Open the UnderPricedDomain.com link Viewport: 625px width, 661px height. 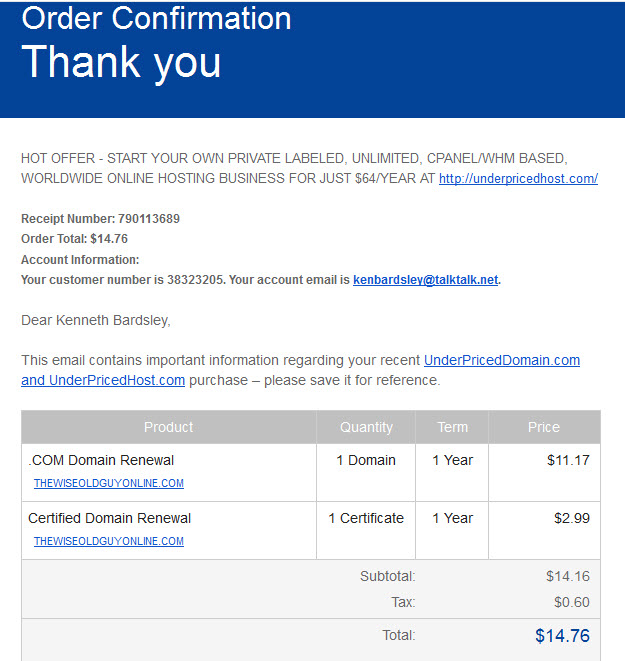(502, 360)
